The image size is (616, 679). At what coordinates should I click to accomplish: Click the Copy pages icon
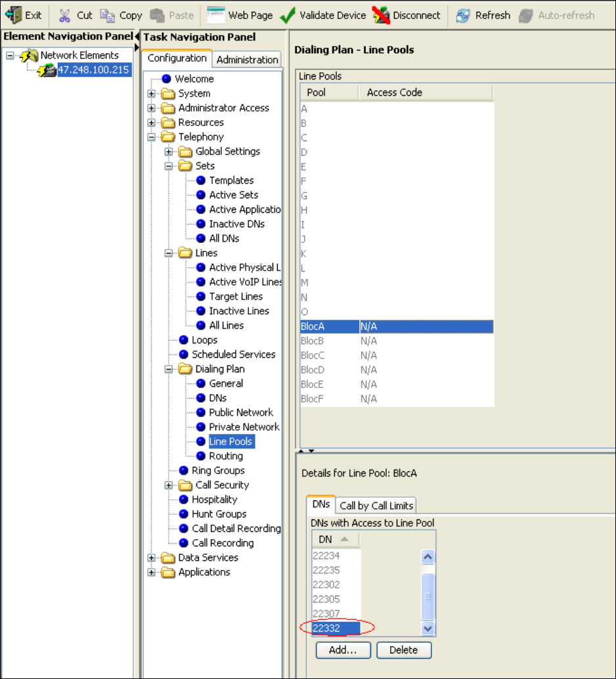108,16
